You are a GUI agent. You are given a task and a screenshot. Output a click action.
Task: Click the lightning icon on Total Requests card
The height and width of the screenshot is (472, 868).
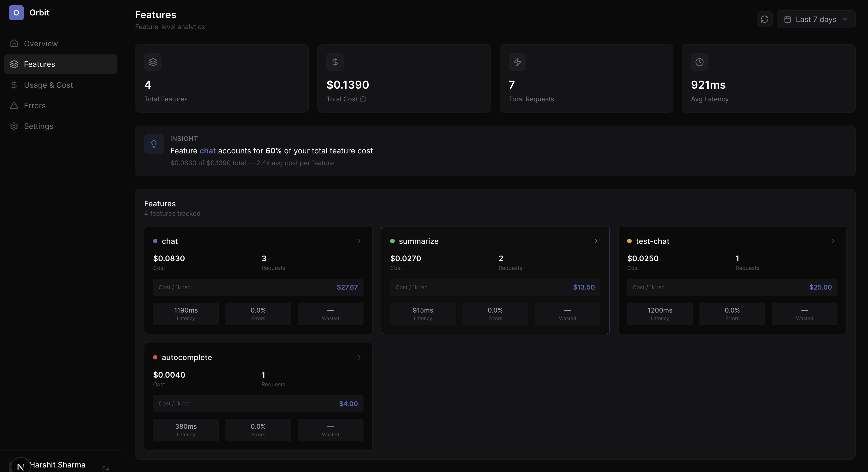[x=517, y=62]
